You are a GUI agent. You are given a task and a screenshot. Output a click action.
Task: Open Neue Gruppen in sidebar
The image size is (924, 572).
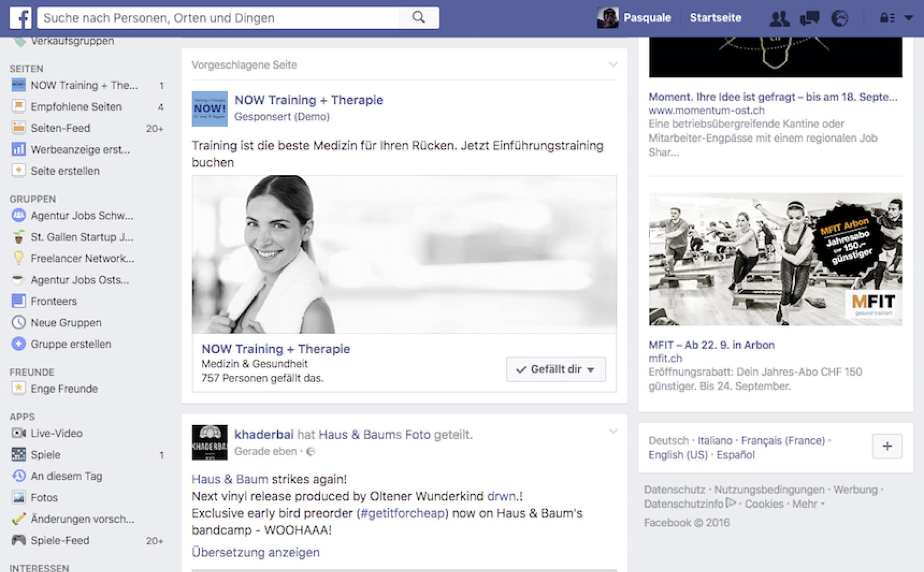point(66,323)
